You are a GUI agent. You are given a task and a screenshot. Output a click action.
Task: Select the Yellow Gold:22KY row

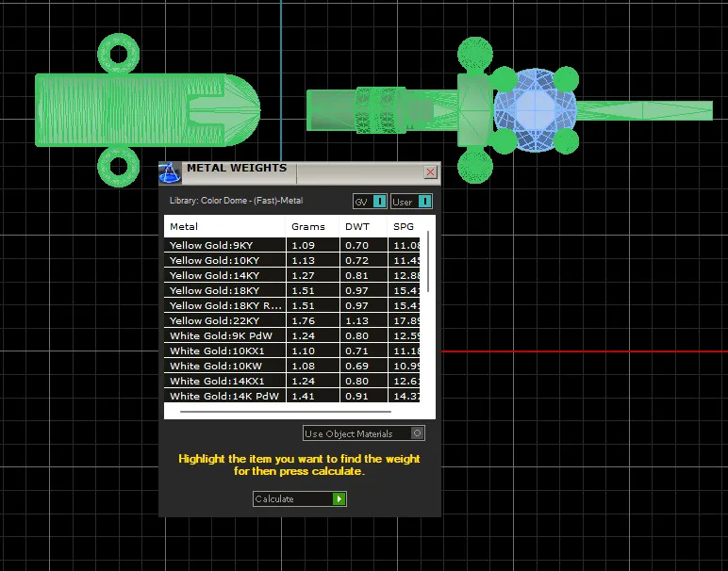pos(291,320)
